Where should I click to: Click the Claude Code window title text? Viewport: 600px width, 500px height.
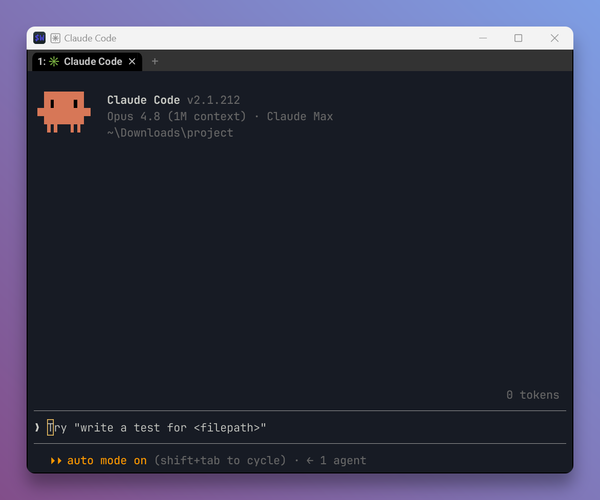point(90,38)
